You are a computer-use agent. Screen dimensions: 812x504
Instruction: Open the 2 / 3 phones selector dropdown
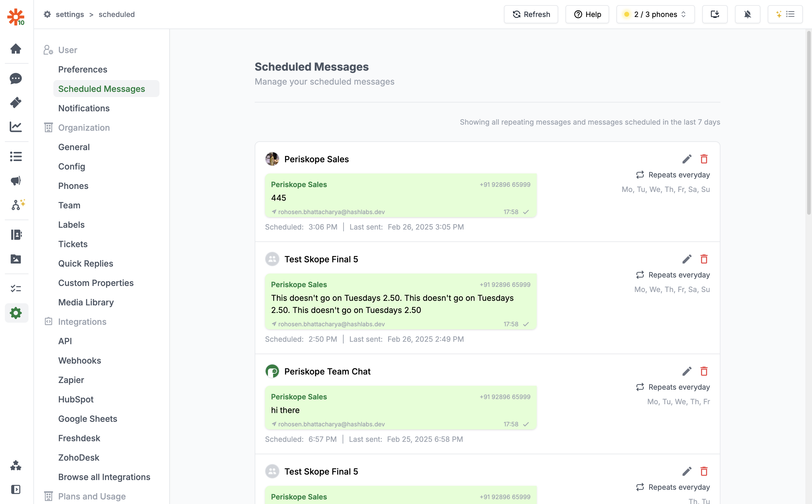tap(656, 14)
